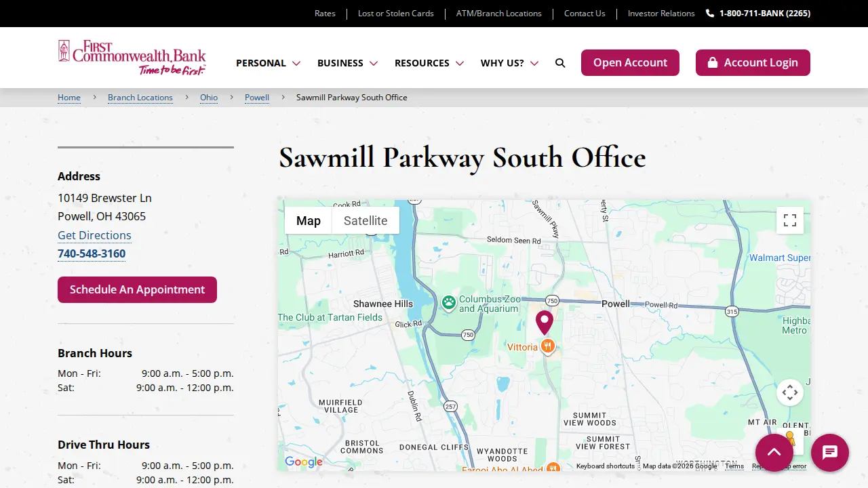Go to ATM/Branch Locations
The height and width of the screenshot is (488, 868).
click(499, 14)
